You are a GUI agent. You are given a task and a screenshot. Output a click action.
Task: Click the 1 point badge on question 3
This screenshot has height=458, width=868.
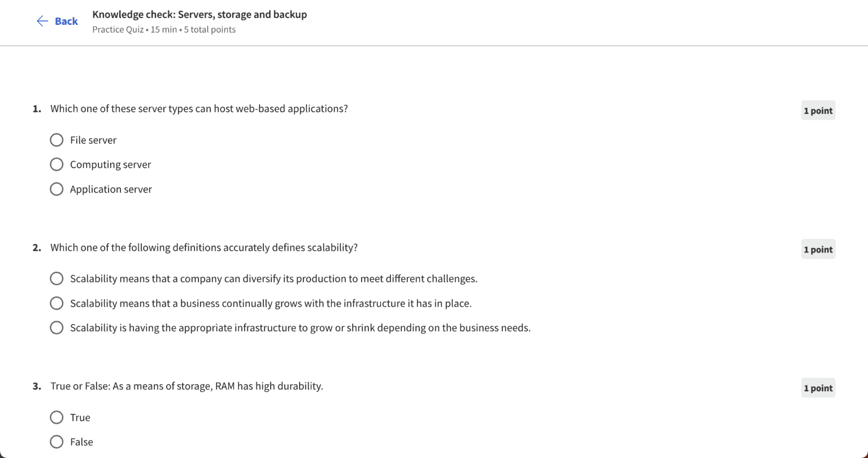[818, 388]
